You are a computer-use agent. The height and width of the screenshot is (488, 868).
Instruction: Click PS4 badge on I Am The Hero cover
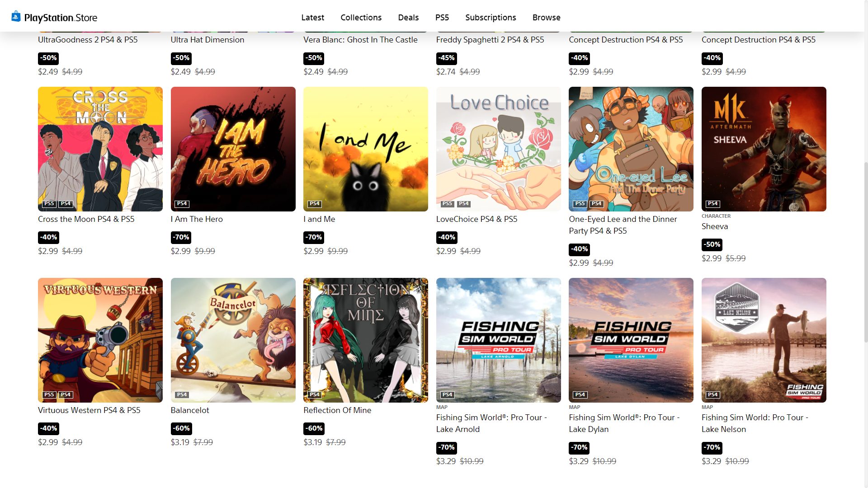tap(182, 204)
